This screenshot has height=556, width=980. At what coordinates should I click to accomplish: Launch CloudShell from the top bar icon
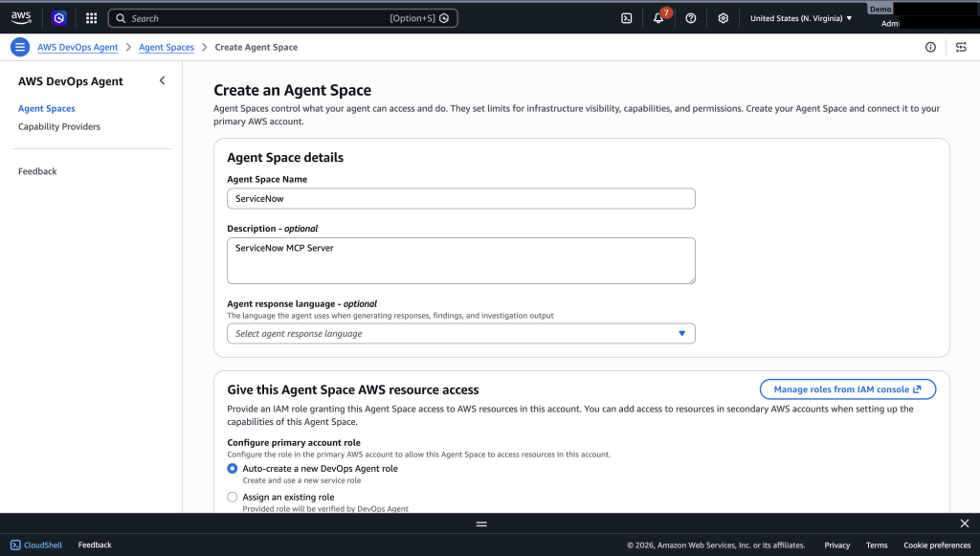click(626, 18)
